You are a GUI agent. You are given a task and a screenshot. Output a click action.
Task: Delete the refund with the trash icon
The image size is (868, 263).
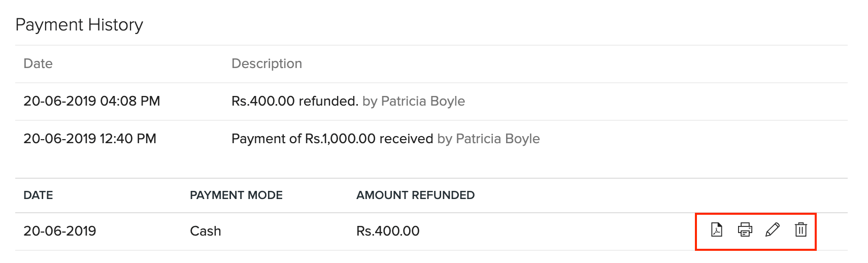pyautogui.click(x=800, y=230)
